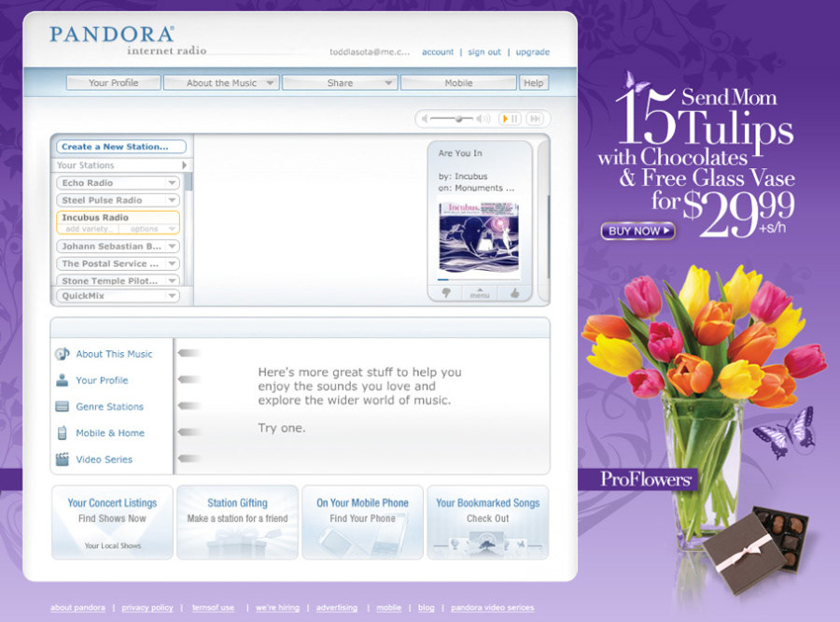Viewport: 840px width, 622px height.
Task: Open the Echo Radio dropdown arrow
Action: click(x=172, y=183)
